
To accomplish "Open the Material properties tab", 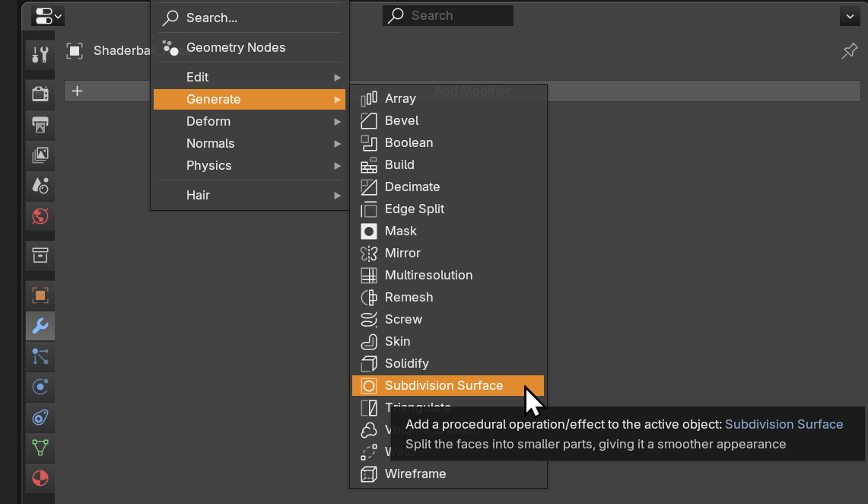I will 40,478.
